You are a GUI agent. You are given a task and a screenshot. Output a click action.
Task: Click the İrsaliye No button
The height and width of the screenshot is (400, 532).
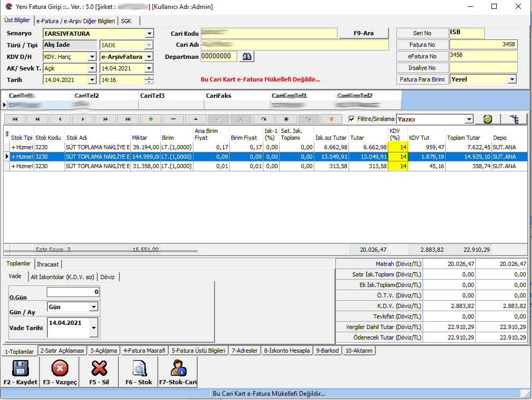[422, 68]
